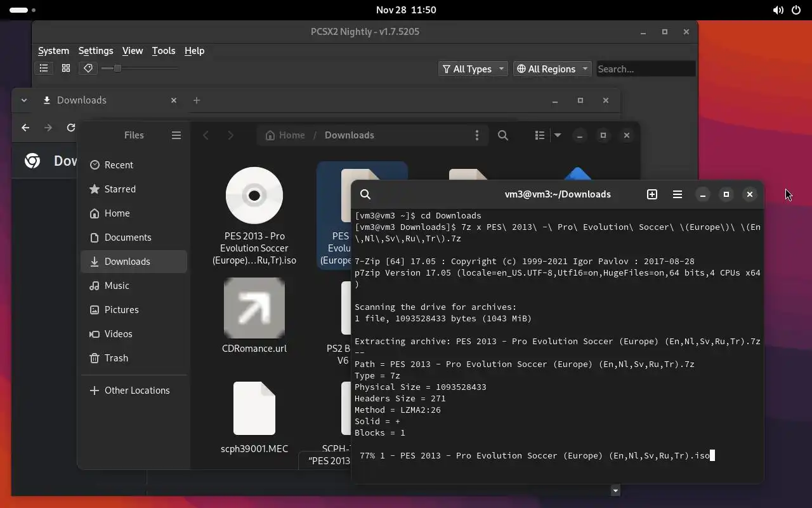Go back in the browser

click(x=25, y=128)
